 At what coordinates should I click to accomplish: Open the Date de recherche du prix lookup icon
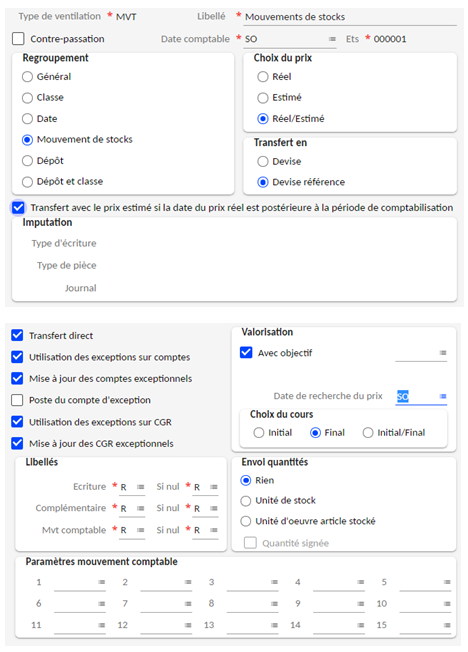coord(443,396)
